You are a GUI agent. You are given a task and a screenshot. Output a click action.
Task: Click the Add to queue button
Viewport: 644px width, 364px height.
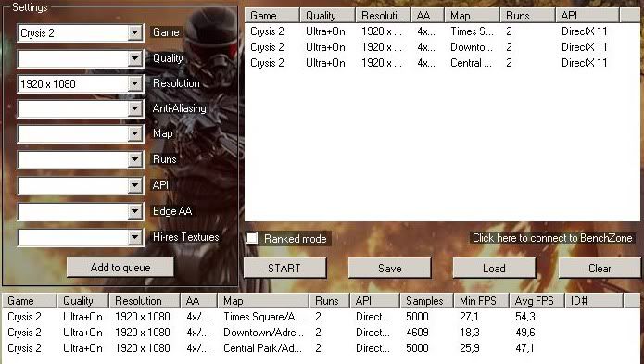[120, 267]
